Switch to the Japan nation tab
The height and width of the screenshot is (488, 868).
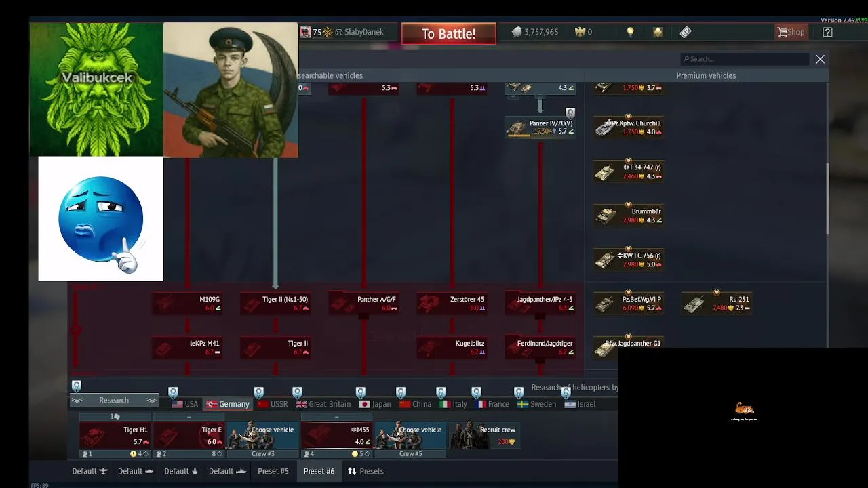(375, 404)
